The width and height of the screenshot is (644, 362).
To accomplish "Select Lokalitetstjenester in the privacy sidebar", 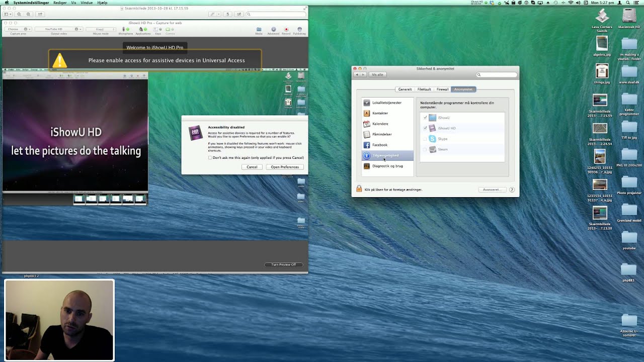I will point(387,103).
